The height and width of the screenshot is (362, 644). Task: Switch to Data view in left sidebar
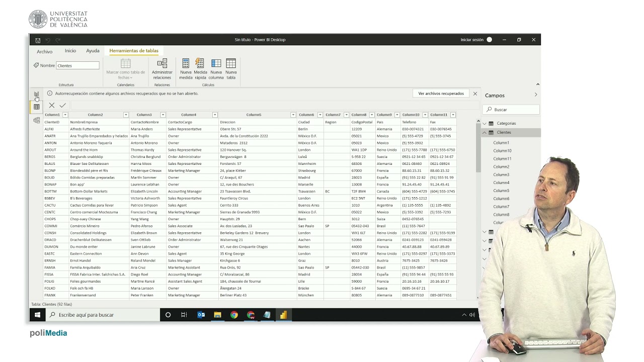[x=37, y=107]
